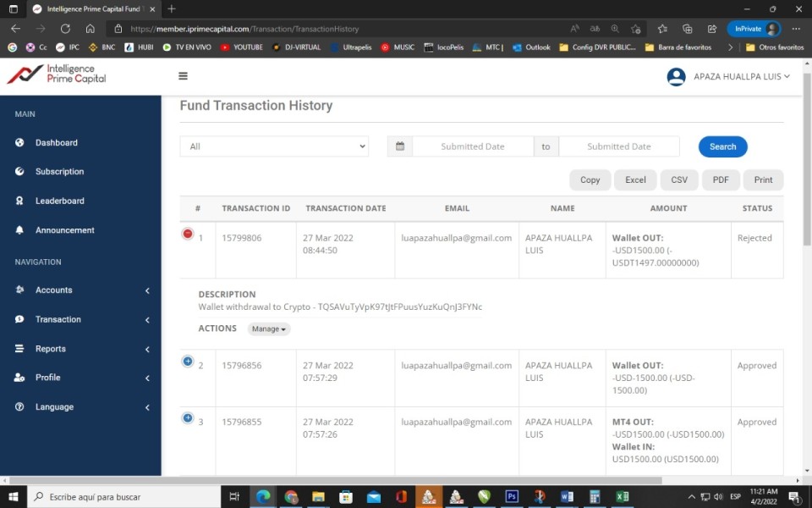Image resolution: width=812 pixels, height=508 pixels.
Task: Close the Intelligence Prime Capital Fund tab
Action: (x=152, y=9)
